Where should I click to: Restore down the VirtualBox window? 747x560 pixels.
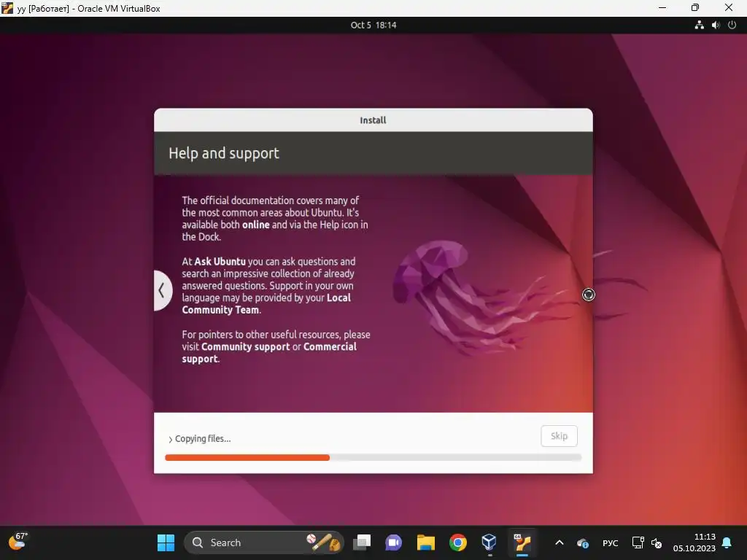pos(695,7)
